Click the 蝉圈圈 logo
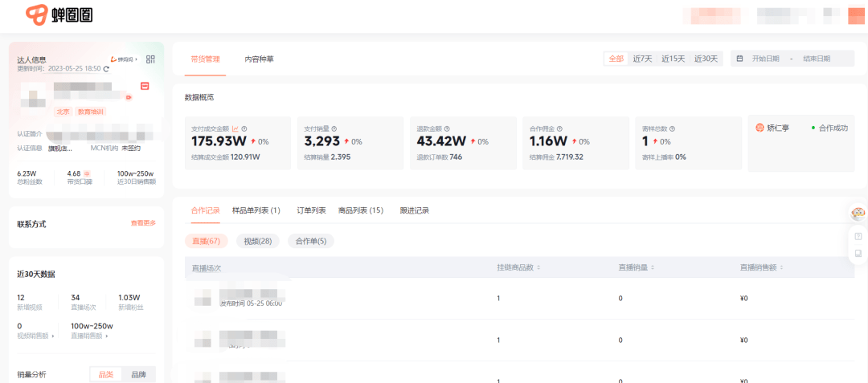 pyautogui.click(x=59, y=15)
